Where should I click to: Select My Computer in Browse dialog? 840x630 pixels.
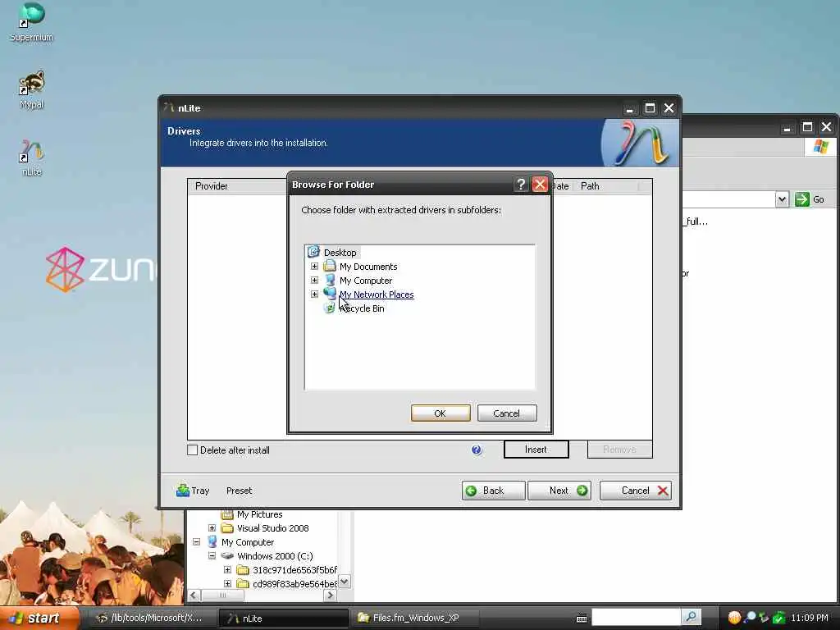pyautogui.click(x=365, y=281)
